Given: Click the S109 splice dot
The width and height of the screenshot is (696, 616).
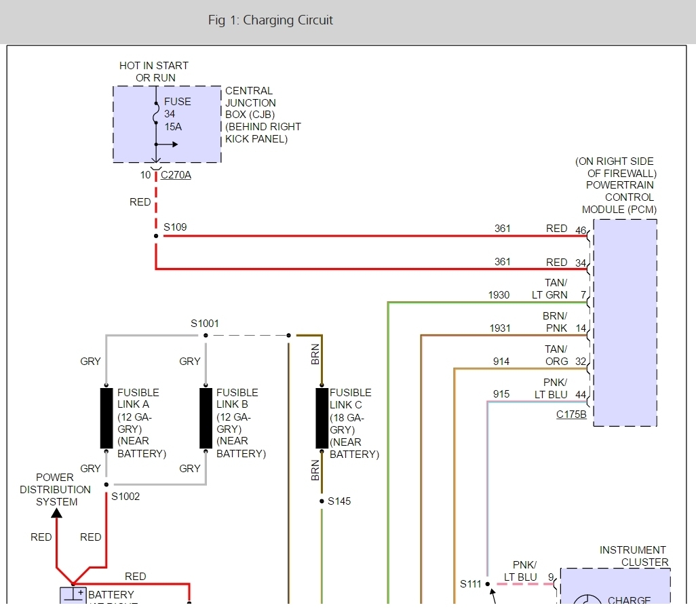Looking at the screenshot, I should pos(156,236).
